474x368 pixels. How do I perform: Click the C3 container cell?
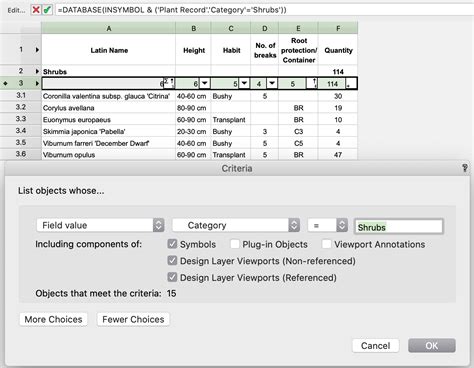pos(298,131)
